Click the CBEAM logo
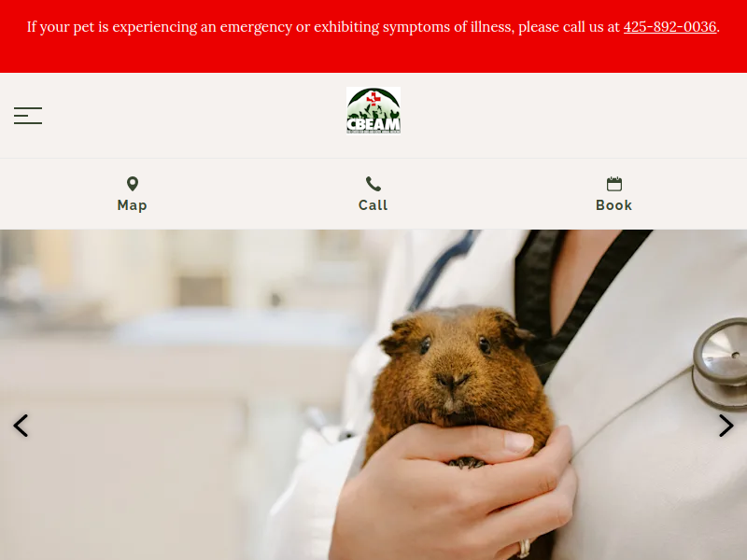The width and height of the screenshot is (747, 560). 373,110
